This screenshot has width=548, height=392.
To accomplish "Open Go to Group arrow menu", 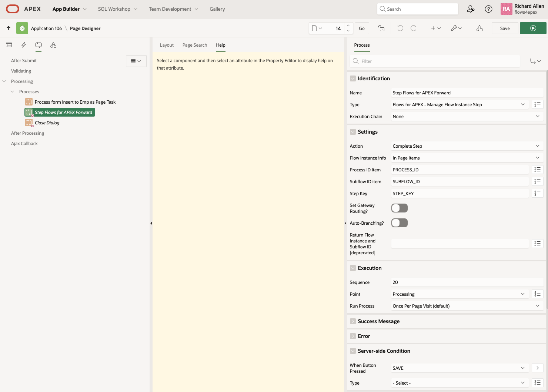I will [535, 61].
